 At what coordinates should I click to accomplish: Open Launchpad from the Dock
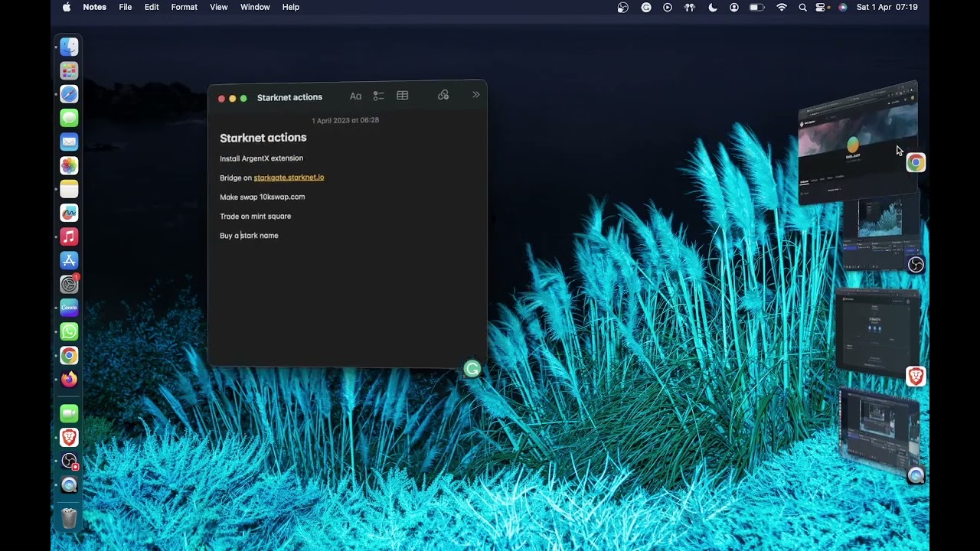click(69, 71)
